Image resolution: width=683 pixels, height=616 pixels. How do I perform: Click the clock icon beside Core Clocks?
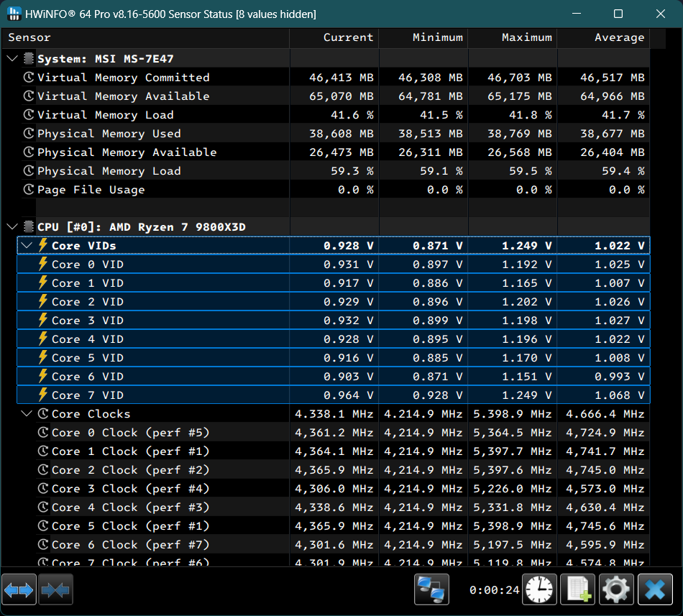[x=42, y=413]
